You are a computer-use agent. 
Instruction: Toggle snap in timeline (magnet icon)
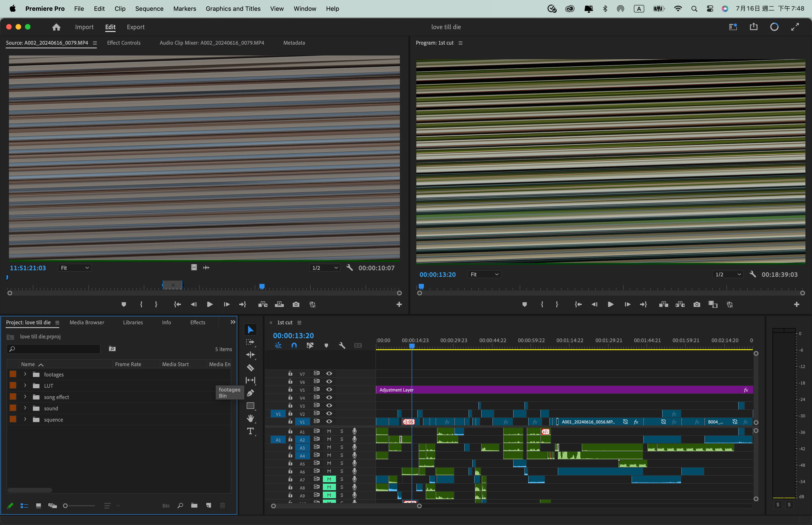point(294,345)
